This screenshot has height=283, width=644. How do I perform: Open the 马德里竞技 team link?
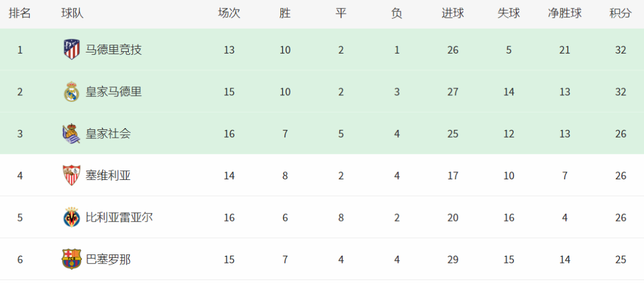click(x=114, y=50)
